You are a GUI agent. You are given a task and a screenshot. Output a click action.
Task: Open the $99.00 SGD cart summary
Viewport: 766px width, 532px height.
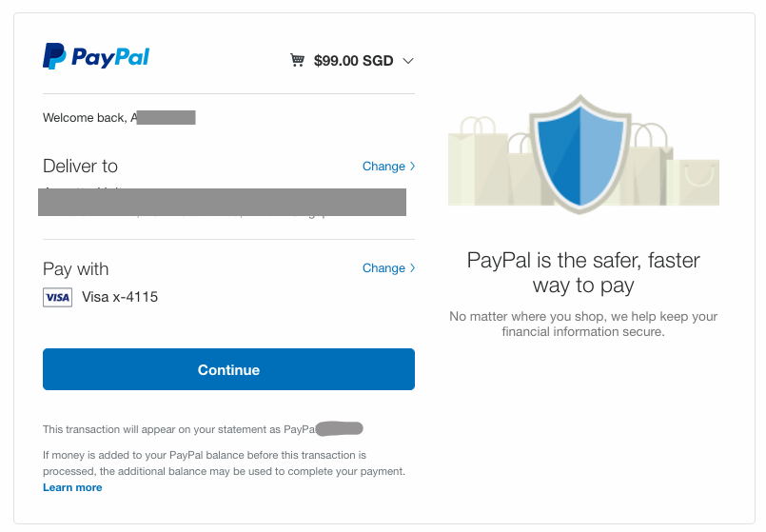click(353, 61)
